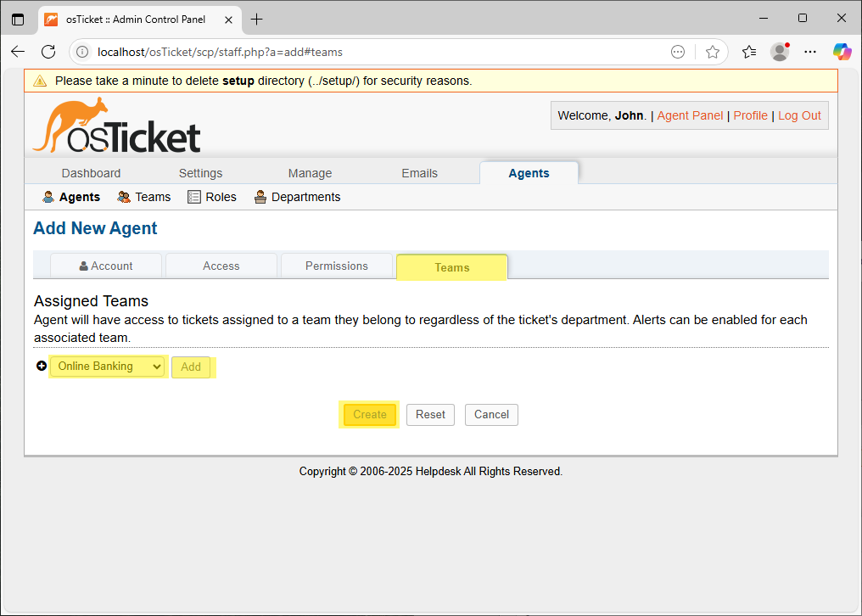The image size is (862, 616).
Task: Open the Manage main tab
Action: click(310, 173)
